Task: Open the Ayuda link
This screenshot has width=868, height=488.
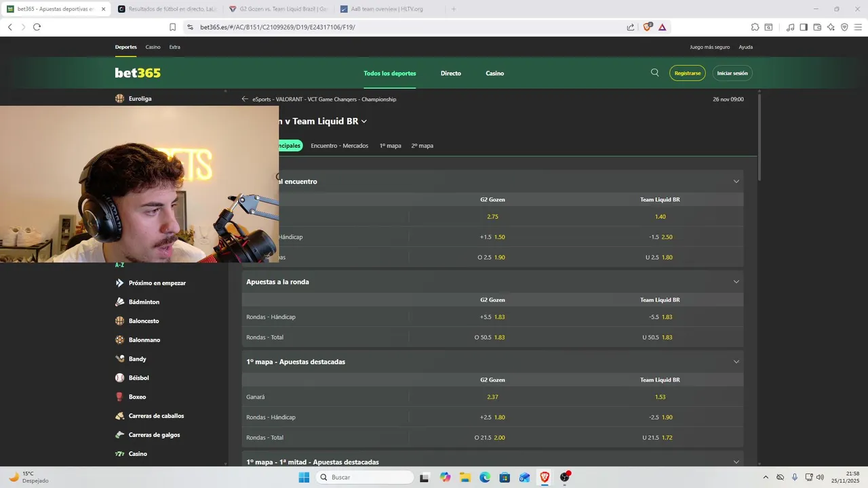Action: click(x=746, y=47)
